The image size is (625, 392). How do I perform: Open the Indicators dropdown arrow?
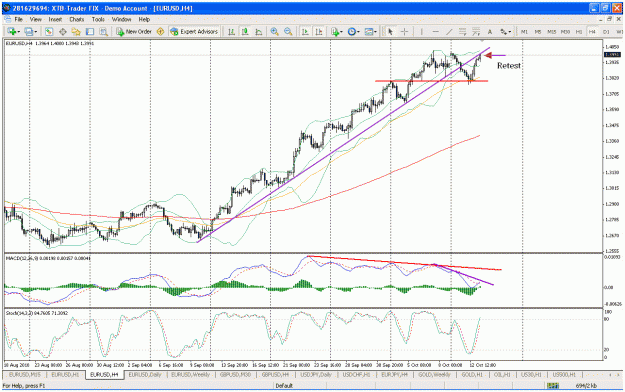click(342, 32)
